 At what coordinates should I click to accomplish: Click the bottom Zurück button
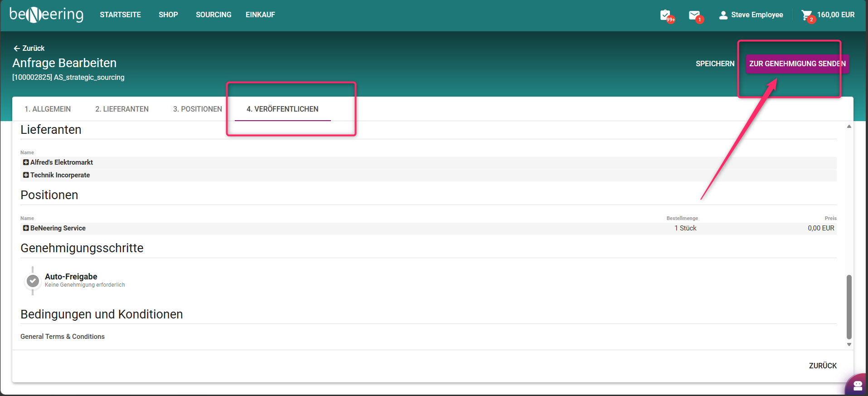pos(823,366)
